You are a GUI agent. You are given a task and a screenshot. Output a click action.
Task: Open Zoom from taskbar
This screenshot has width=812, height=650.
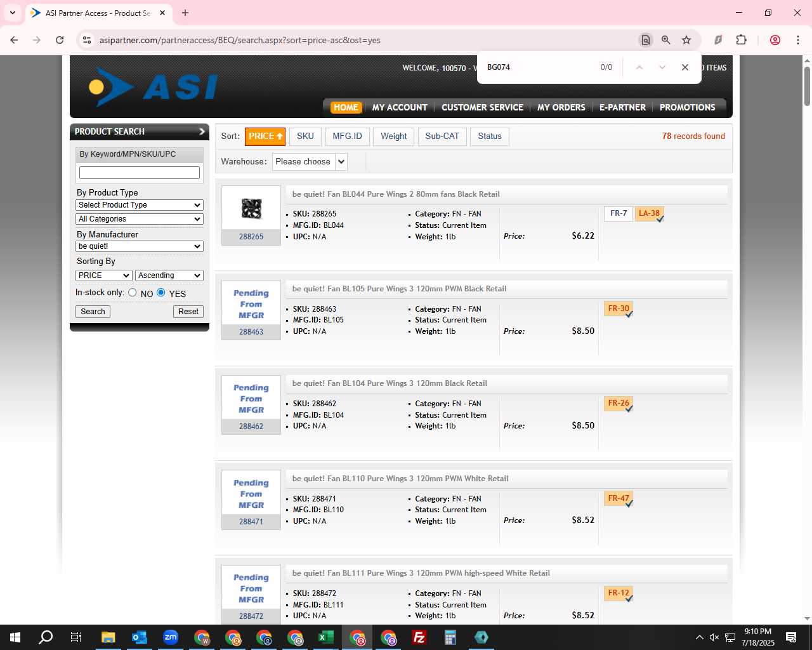(171, 637)
